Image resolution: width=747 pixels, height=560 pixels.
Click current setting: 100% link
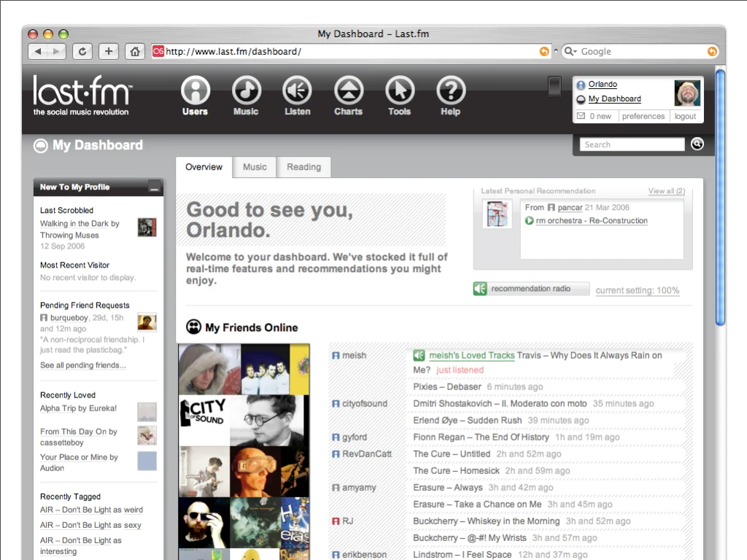pos(638,290)
